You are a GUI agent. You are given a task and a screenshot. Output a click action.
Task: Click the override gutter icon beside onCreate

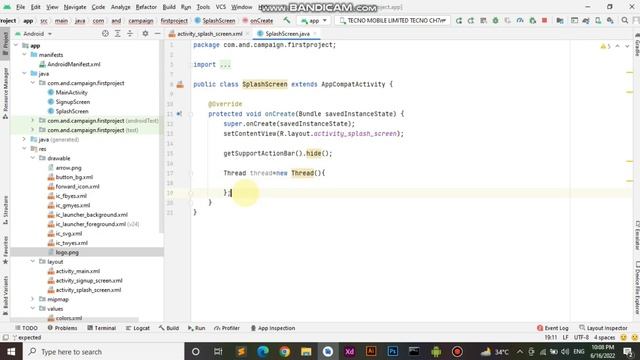click(179, 114)
